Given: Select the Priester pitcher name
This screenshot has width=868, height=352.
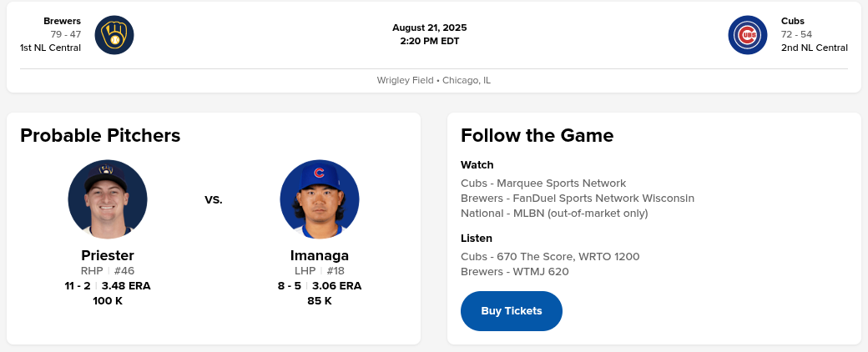Looking at the screenshot, I should coord(108,255).
